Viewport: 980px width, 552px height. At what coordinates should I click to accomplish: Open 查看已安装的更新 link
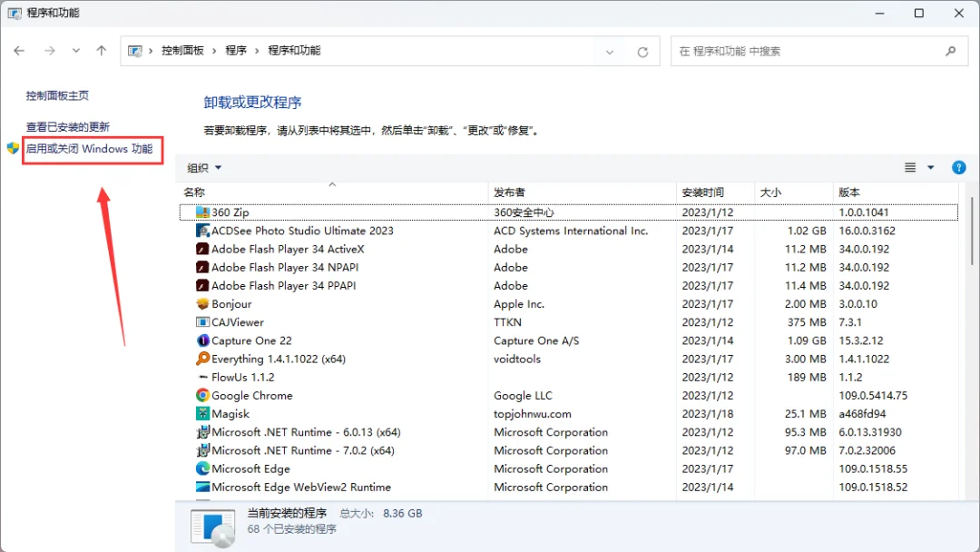[x=67, y=127]
